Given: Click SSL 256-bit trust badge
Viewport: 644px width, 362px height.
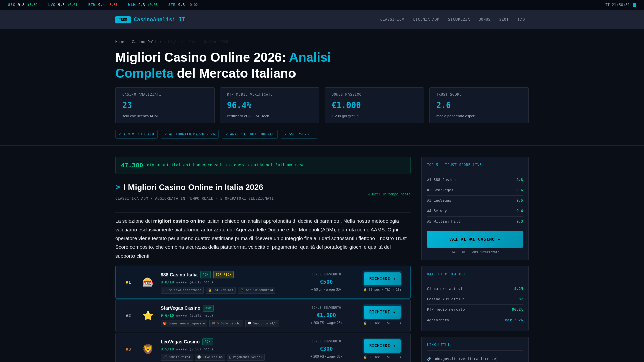Looking at the screenshot, I should point(299,134).
